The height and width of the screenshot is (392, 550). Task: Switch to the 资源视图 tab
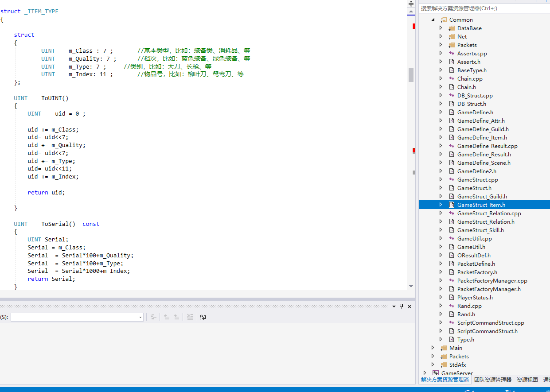[527, 380]
